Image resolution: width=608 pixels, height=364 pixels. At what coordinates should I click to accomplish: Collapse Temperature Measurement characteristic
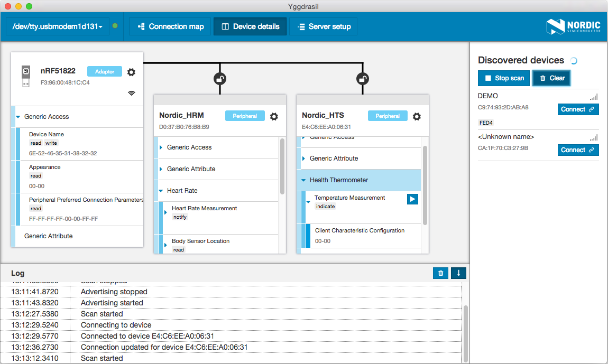(x=308, y=202)
